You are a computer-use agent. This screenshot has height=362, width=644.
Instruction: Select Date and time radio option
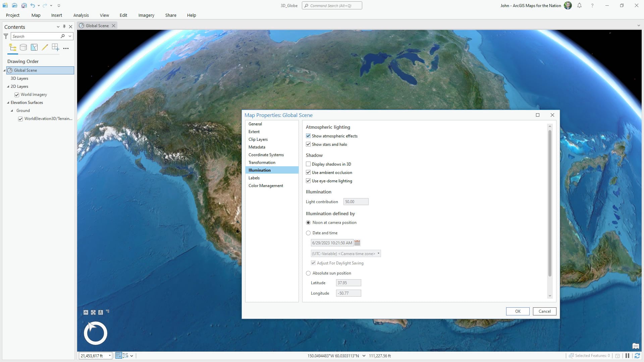308,233
